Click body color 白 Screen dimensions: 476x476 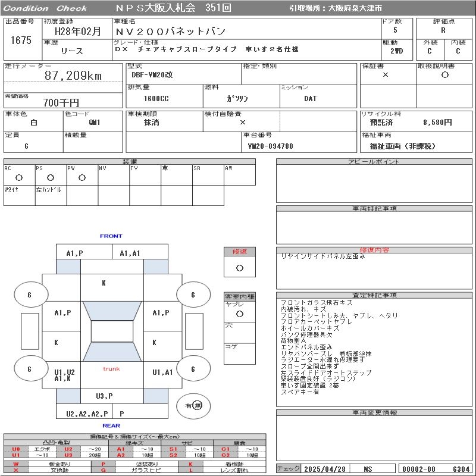click(x=34, y=123)
